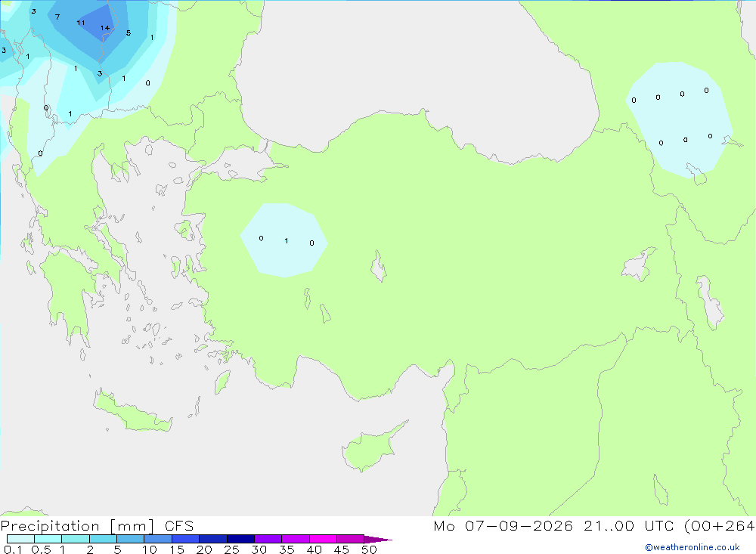Viewport: 756px width, 554px height.
Task: Pick the darkest navy 25-30 legend swatch
Action: coord(240,539)
